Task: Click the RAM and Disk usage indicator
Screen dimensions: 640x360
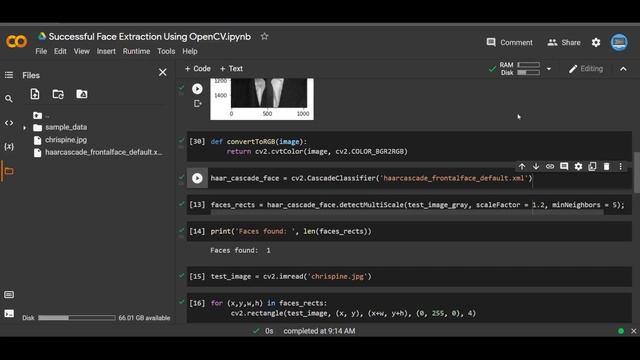Action: tap(520, 69)
